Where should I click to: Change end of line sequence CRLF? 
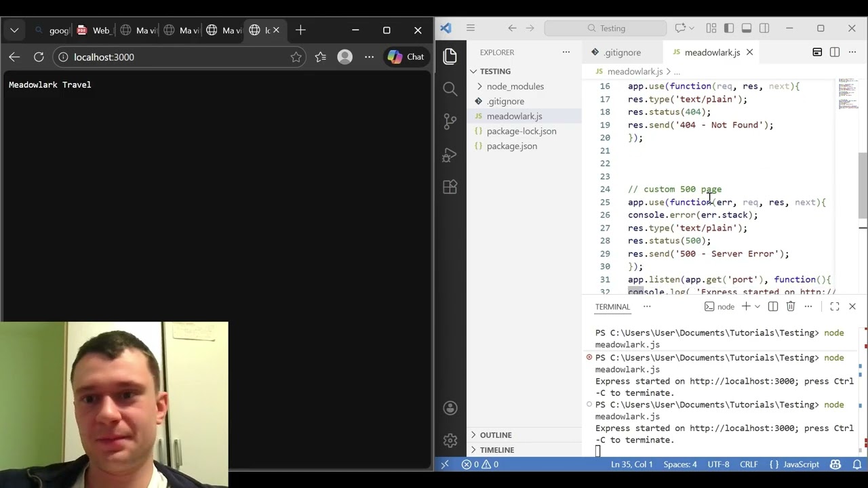coord(749,464)
